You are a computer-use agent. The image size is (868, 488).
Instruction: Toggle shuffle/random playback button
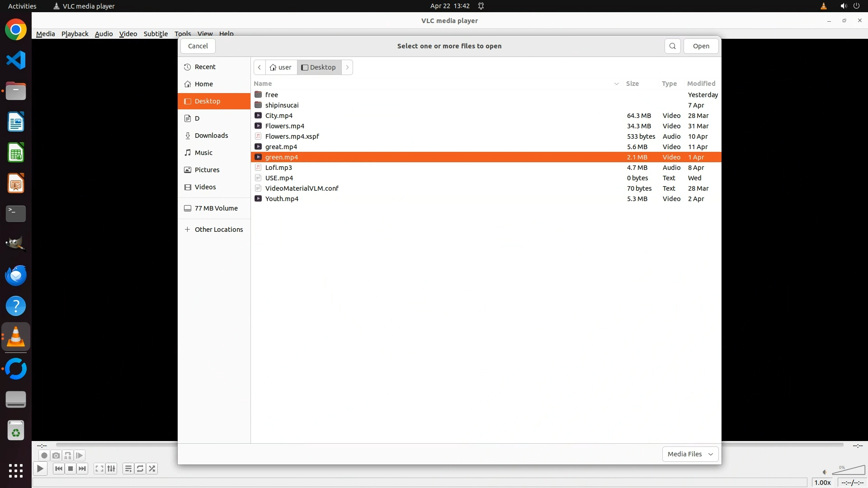(x=152, y=469)
